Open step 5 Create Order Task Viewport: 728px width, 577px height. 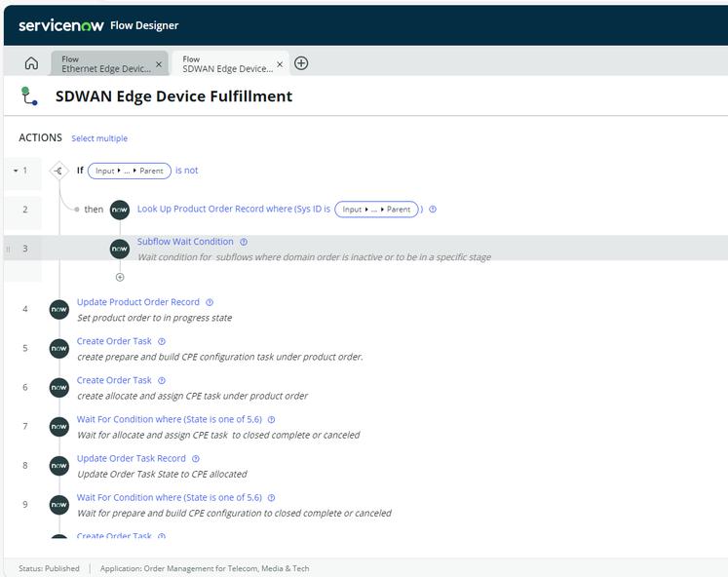click(114, 341)
